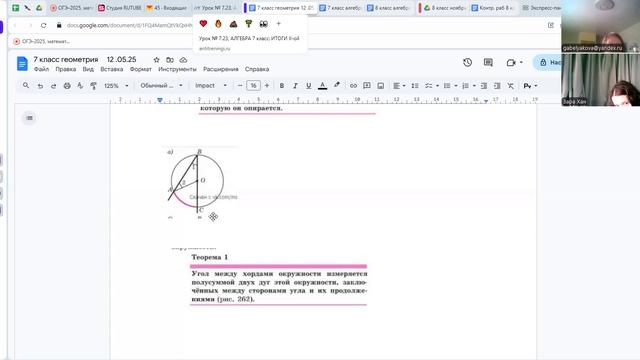Open the search menus magnifier tool
Screen dimensions: 640x360
pos(26,86)
